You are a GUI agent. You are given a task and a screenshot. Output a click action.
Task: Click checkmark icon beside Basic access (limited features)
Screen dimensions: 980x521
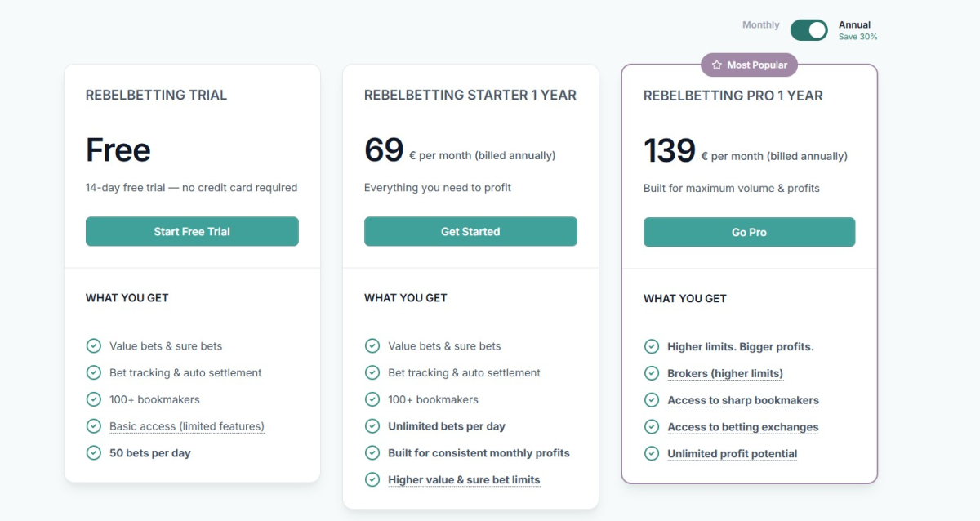tap(94, 426)
